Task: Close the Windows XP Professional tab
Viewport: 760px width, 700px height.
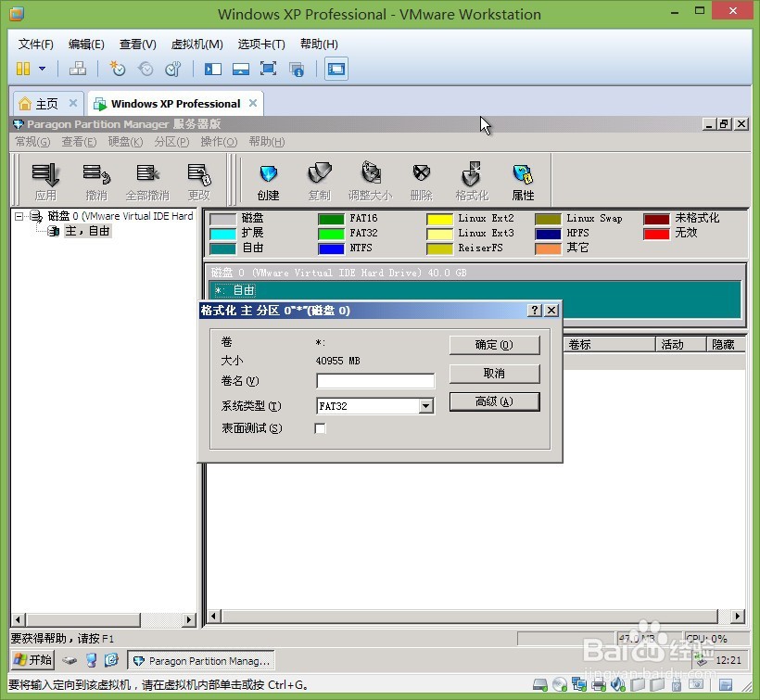Action: [x=252, y=103]
